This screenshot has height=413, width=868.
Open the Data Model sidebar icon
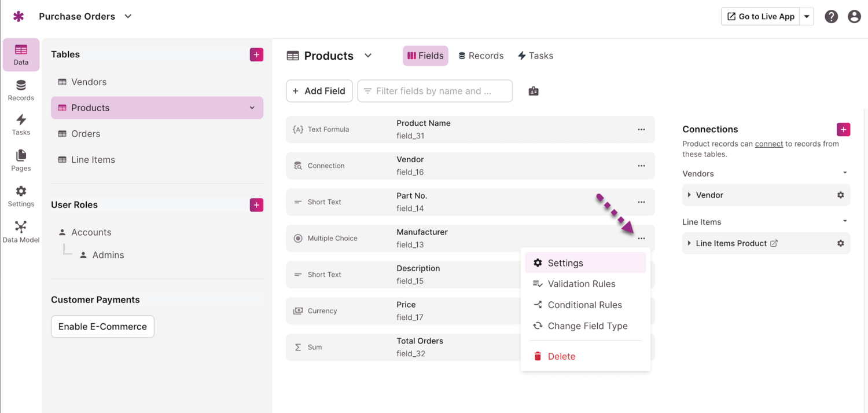pyautogui.click(x=21, y=232)
